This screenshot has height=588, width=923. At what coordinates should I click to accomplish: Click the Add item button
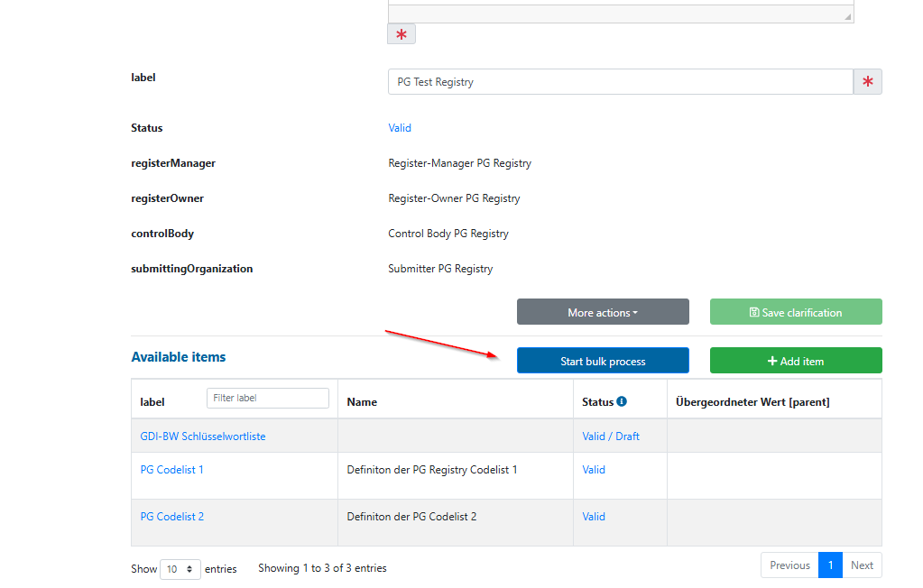795,361
